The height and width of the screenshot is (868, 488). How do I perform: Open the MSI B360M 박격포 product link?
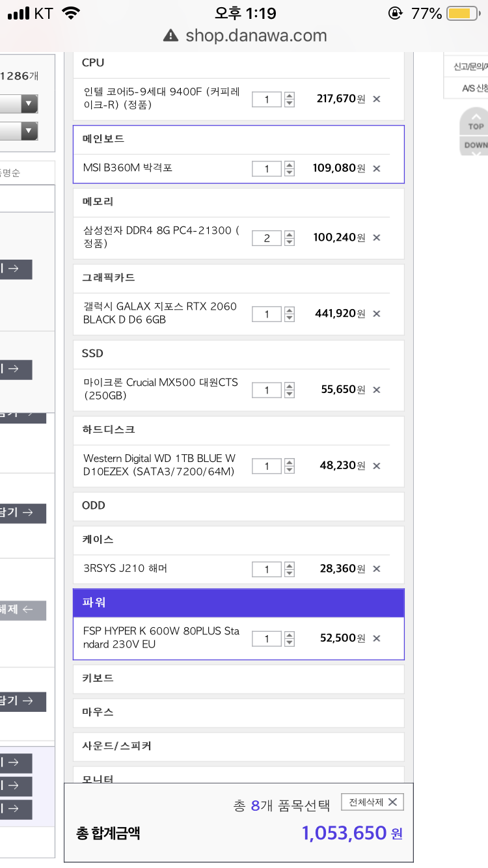(128, 168)
